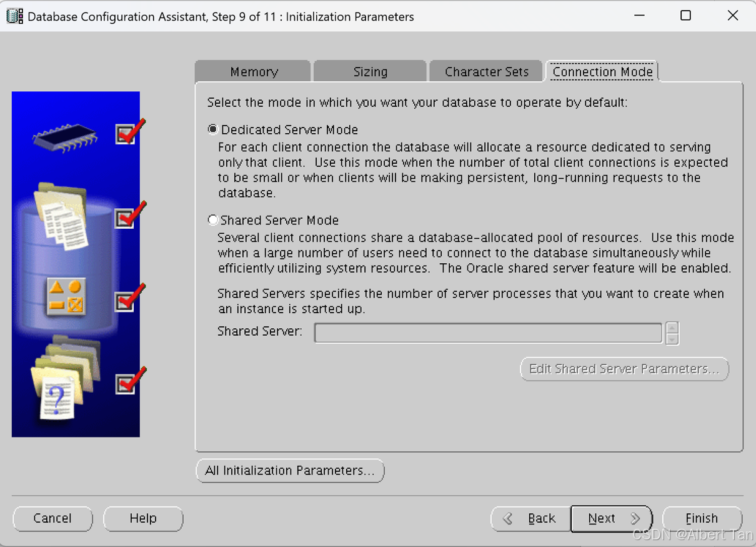Click the checkmark beside the memory chip icon
The height and width of the screenshot is (547, 756).
pyautogui.click(x=131, y=131)
